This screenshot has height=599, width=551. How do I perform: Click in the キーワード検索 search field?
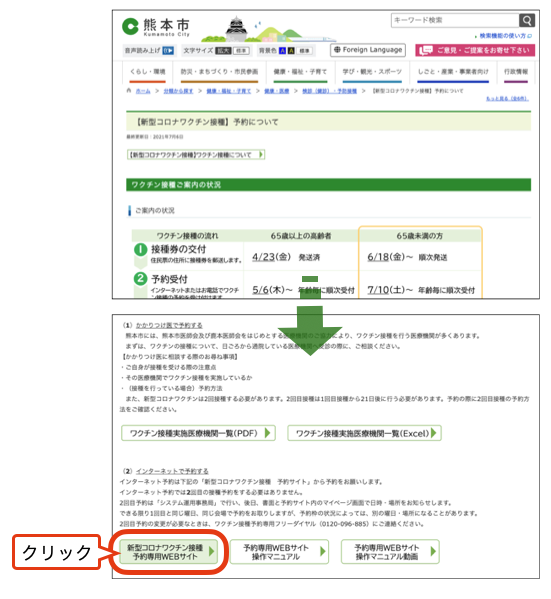(455, 20)
